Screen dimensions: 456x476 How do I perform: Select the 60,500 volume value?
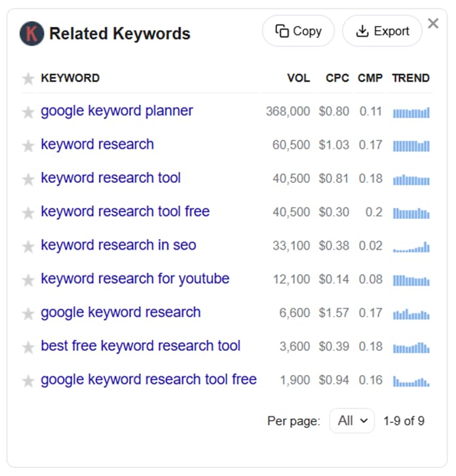point(292,145)
